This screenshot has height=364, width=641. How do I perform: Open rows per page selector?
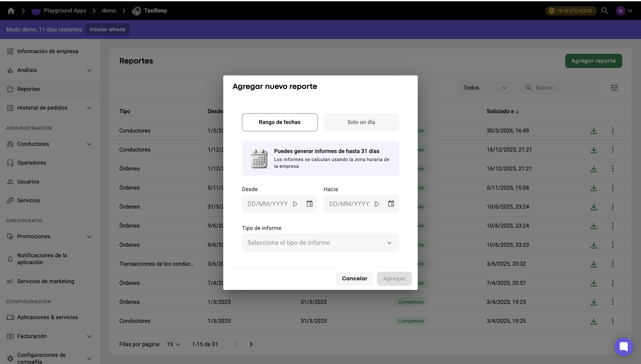coord(173,344)
